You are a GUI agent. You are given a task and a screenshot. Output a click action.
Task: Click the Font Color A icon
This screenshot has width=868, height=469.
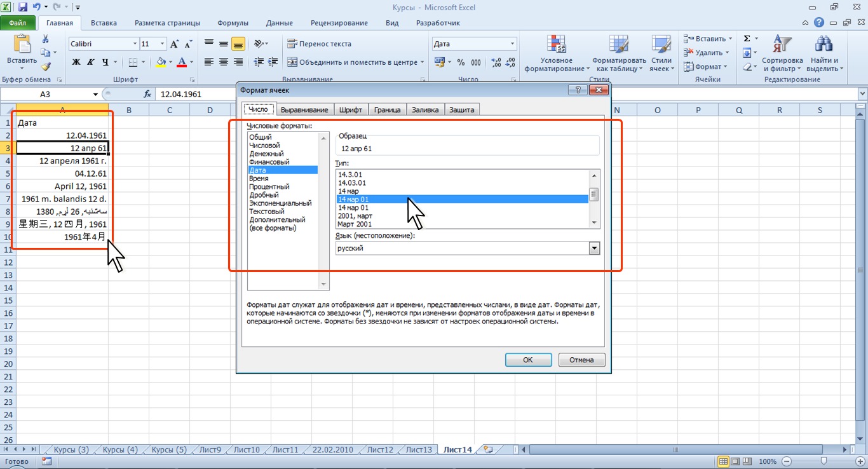(x=182, y=62)
